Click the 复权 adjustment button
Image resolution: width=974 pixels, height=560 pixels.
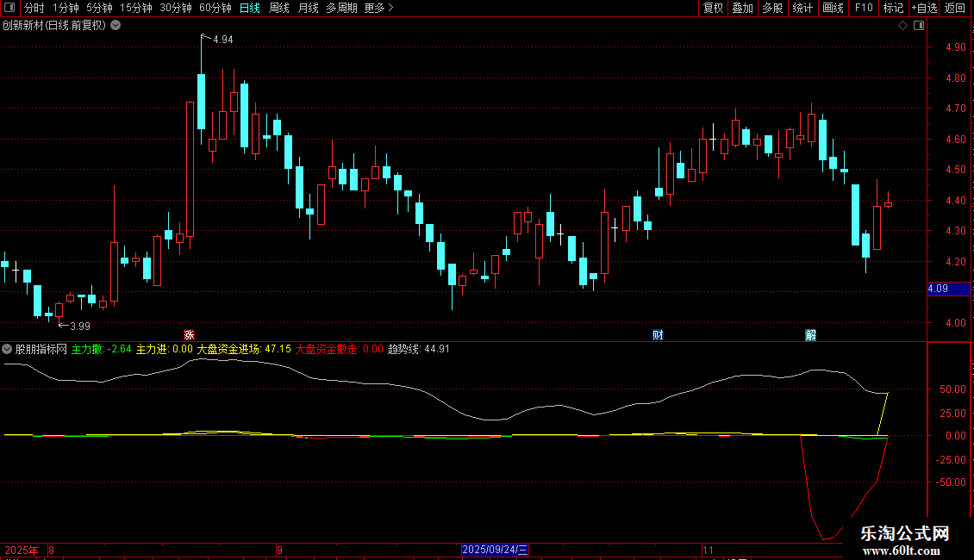713,8
